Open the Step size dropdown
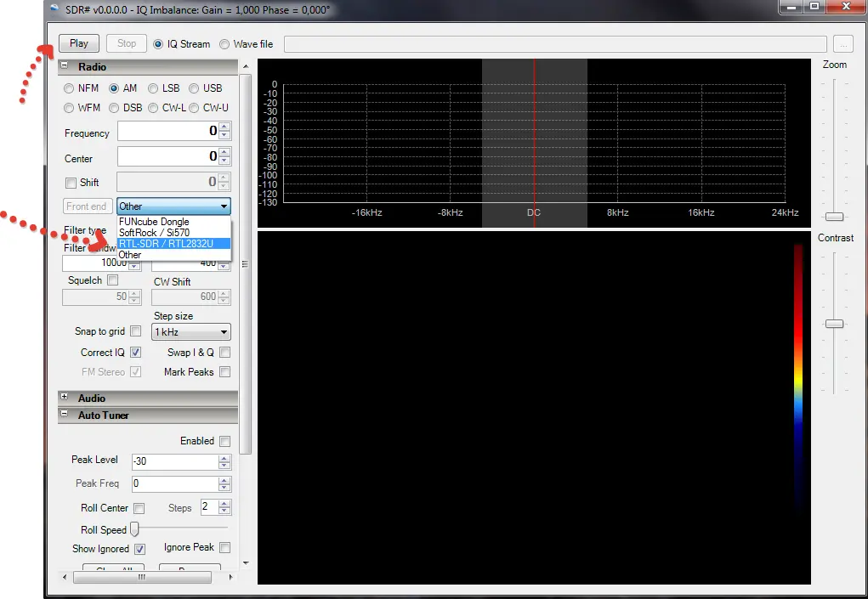Viewport: 868px width, 599px height. pyautogui.click(x=191, y=332)
